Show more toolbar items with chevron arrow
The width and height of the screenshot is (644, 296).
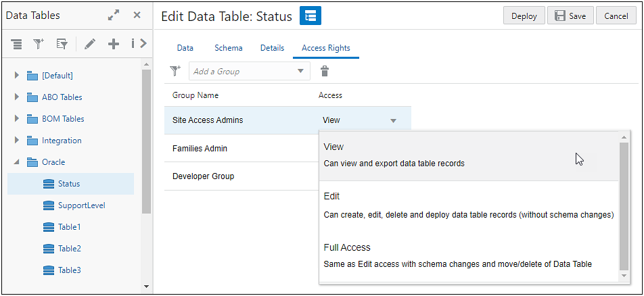click(x=143, y=45)
